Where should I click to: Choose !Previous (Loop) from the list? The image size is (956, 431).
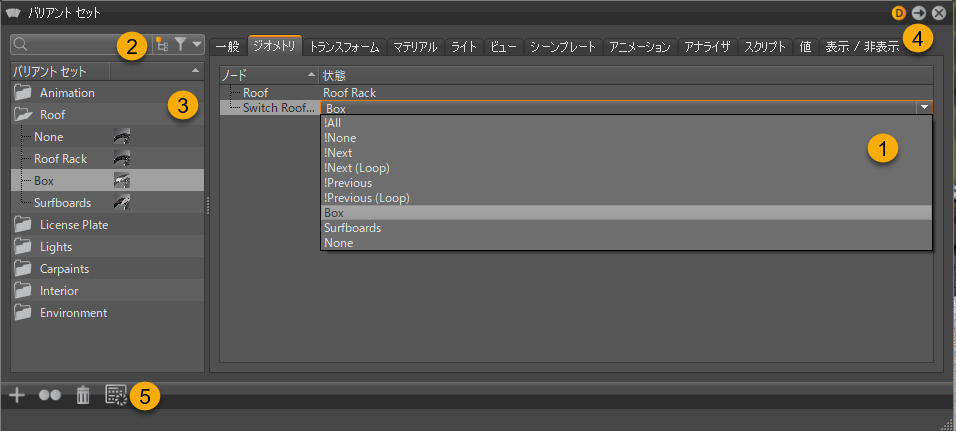coord(626,198)
